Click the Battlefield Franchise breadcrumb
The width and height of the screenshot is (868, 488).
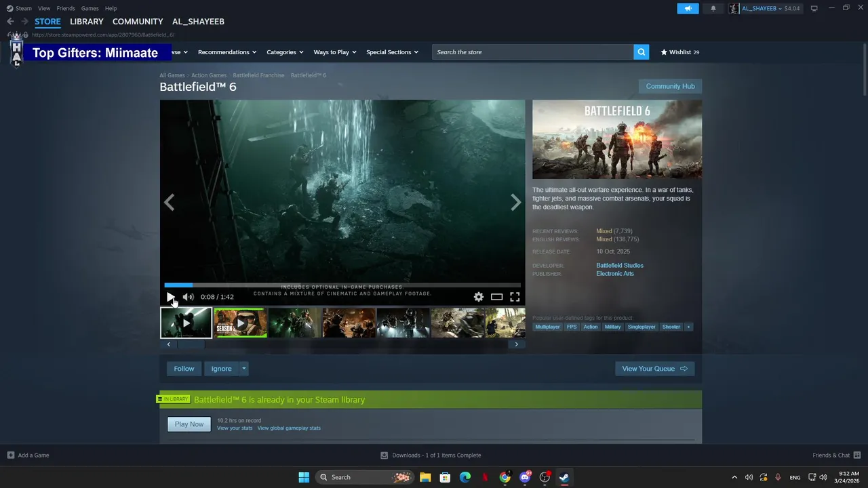coord(258,75)
